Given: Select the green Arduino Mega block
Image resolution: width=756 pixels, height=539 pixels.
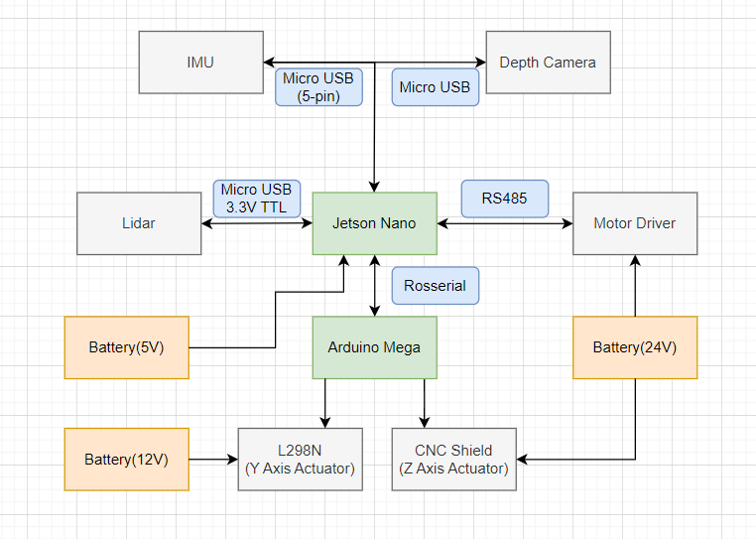Looking at the screenshot, I should [x=375, y=347].
